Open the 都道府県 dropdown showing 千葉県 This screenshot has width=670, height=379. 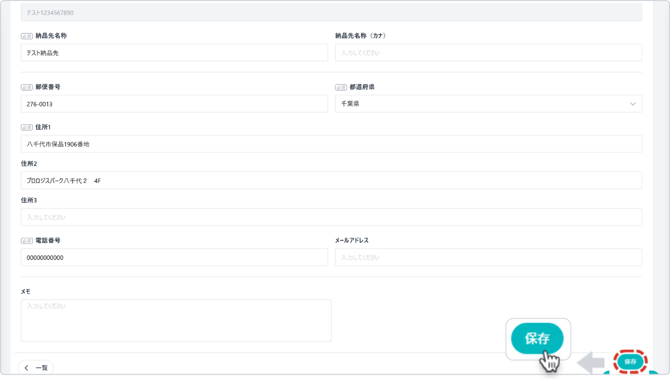[x=488, y=104]
